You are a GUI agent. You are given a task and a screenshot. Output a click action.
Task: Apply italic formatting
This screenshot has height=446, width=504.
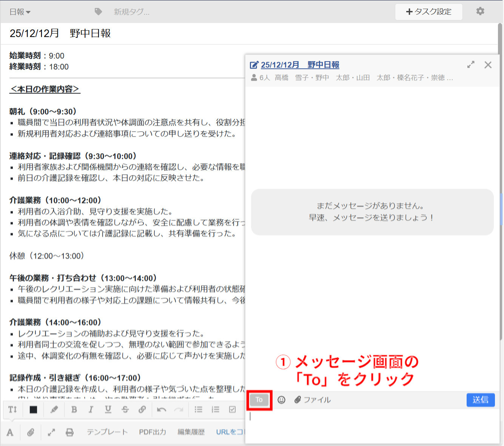(91, 409)
